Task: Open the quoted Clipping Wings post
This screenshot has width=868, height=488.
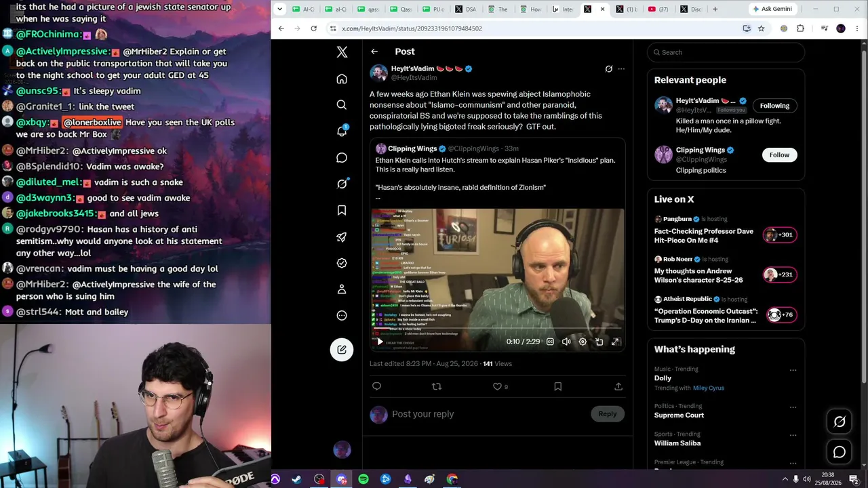Action: click(x=497, y=245)
